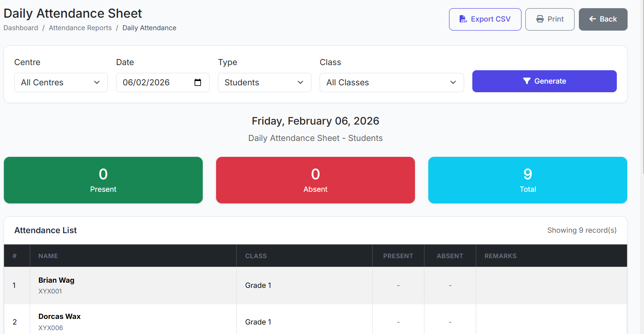Expand the All Classes dropdown

point(391,82)
